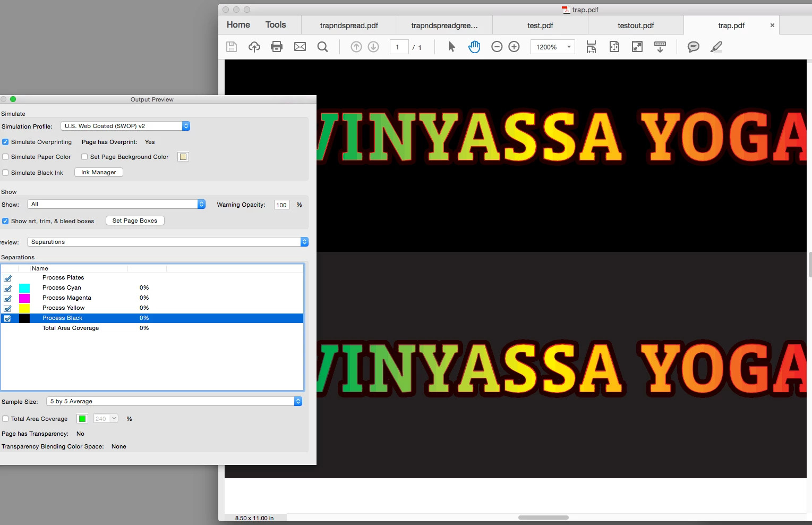The height and width of the screenshot is (525, 812).
Task: Click the fit width scrolling icon
Action: tap(591, 47)
